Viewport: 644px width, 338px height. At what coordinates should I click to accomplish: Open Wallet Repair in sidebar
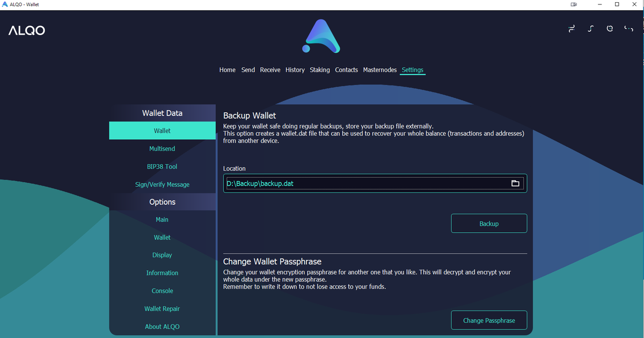tap(162, 308)
